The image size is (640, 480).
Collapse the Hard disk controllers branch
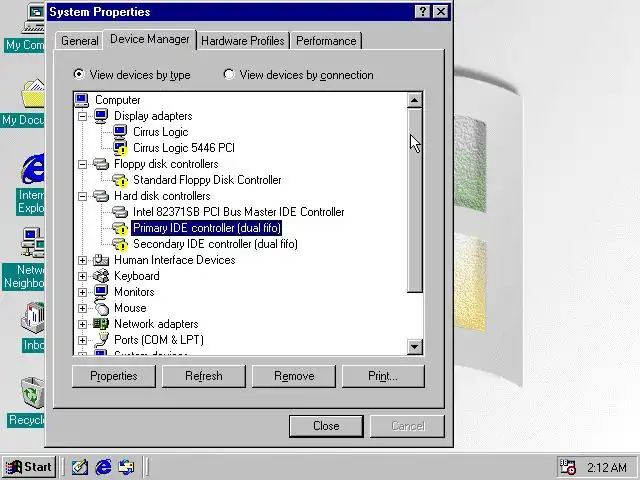pyautogui.click(x=82, y=196)
